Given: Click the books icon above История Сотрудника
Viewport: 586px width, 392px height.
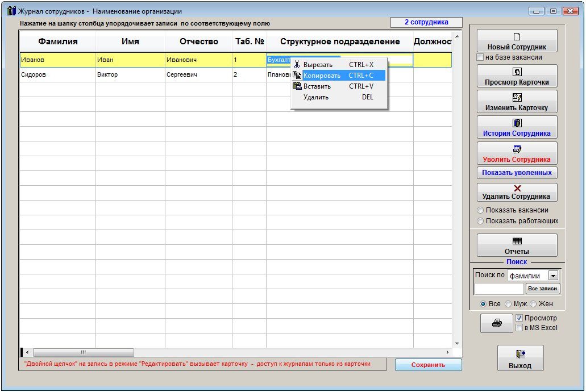Looking at the screenshot, I should 517,123.
